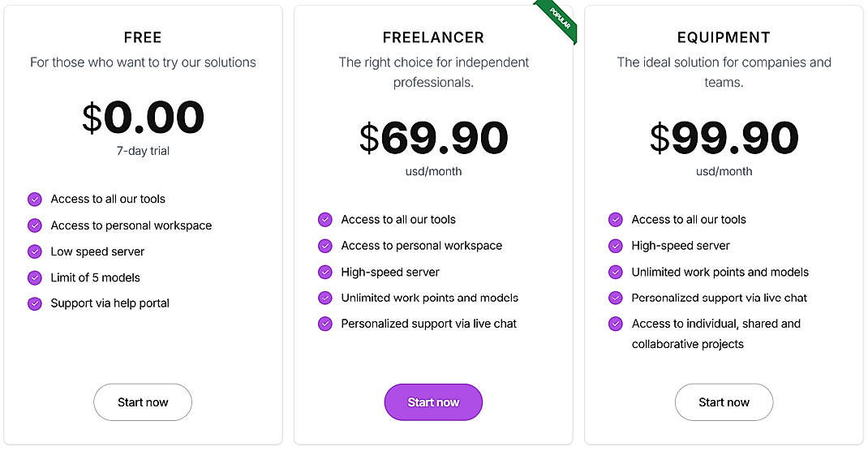Click checkmark beside Support via help portal
The height and width of the screenshot is (451, 868).
click(35, 303)
